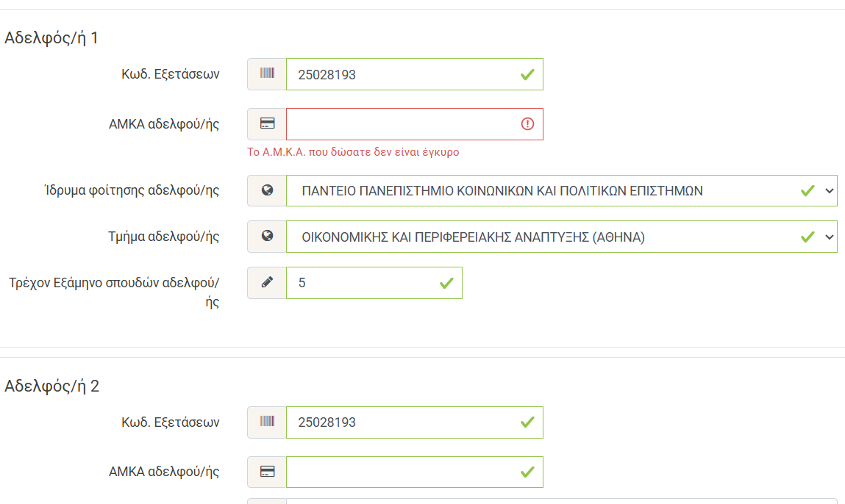
Task: Click barcode icon beside Sibling 2 exam code
Action: [267, 422]
